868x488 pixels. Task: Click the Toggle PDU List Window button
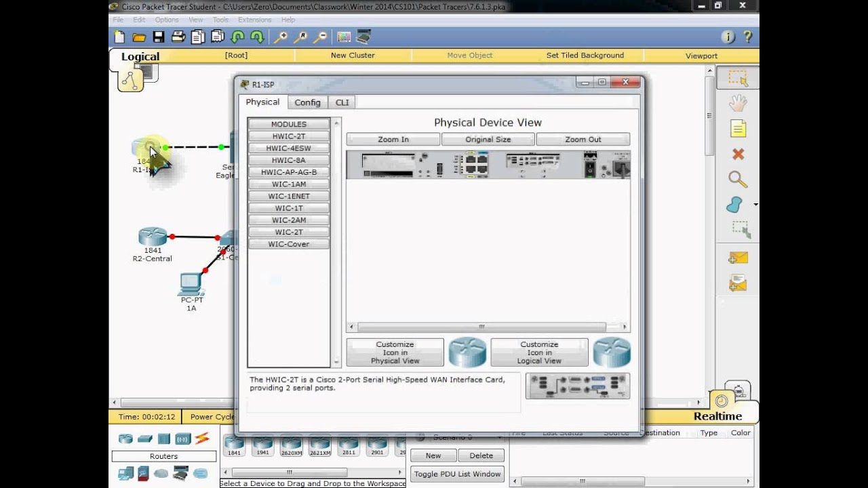458,474
